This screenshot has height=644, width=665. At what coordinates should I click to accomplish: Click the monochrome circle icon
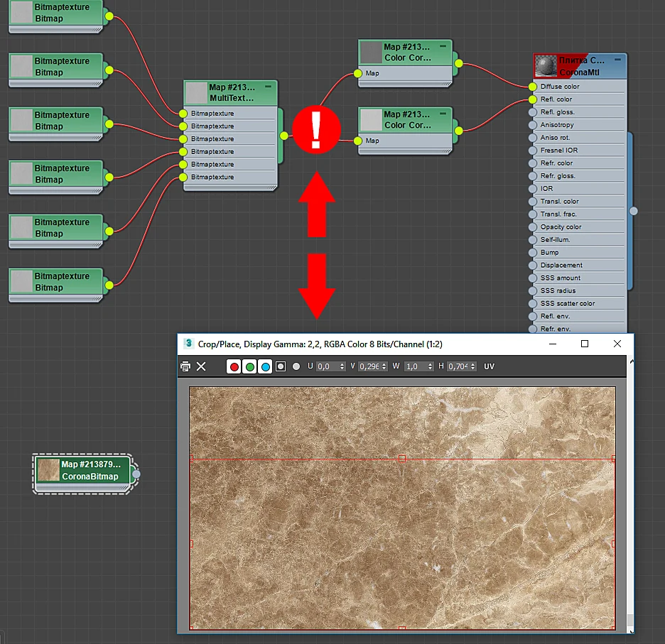tap(296, 366)
